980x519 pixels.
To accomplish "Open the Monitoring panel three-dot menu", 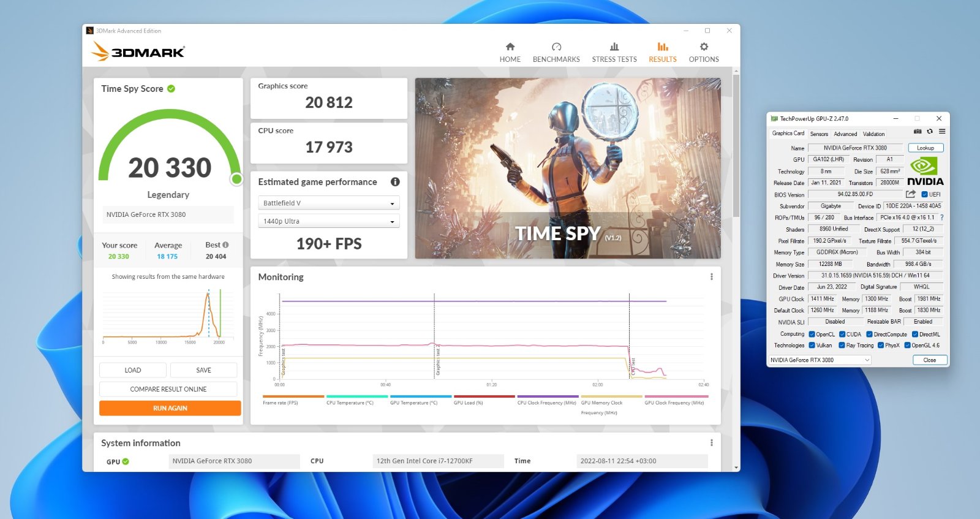I will [711, 277].
